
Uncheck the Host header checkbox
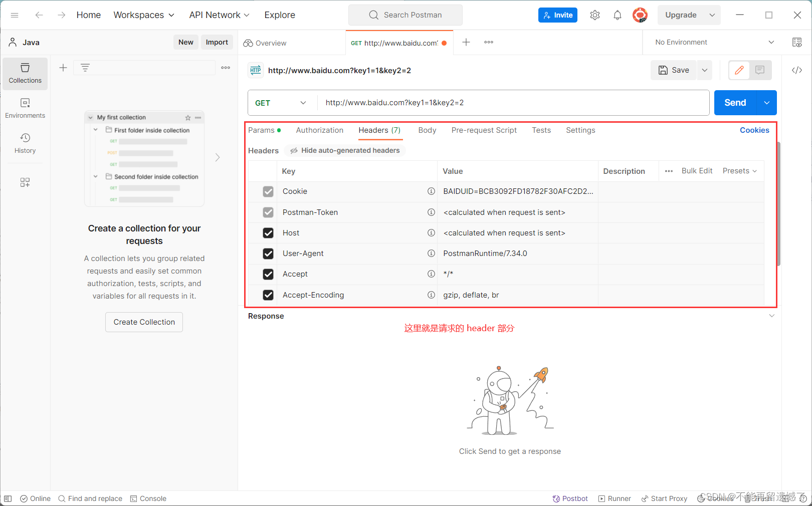click(268, 233)
